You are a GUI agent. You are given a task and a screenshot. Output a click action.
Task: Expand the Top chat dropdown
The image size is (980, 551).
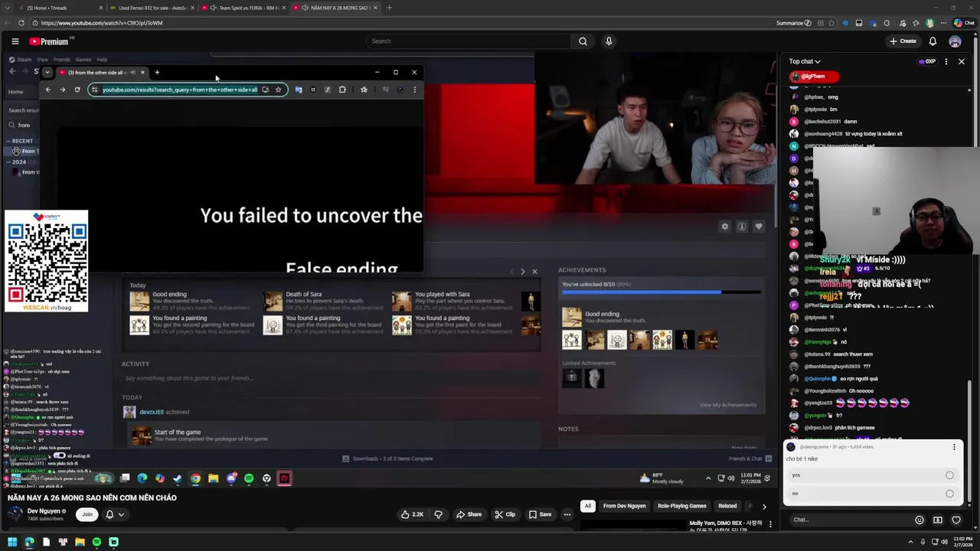coord(805,61)
